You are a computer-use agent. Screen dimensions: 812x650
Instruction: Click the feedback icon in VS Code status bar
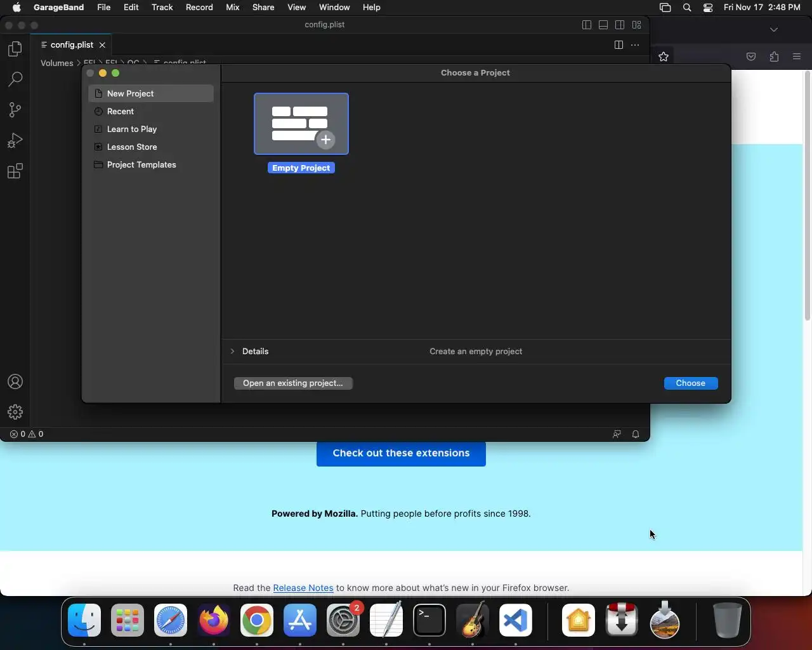click(x=617, y=434)
